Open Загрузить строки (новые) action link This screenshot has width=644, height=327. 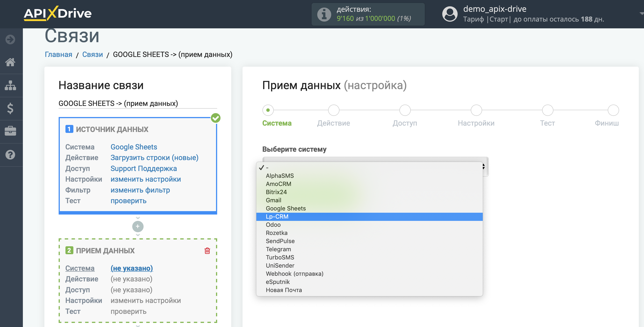tap(154, 158)
